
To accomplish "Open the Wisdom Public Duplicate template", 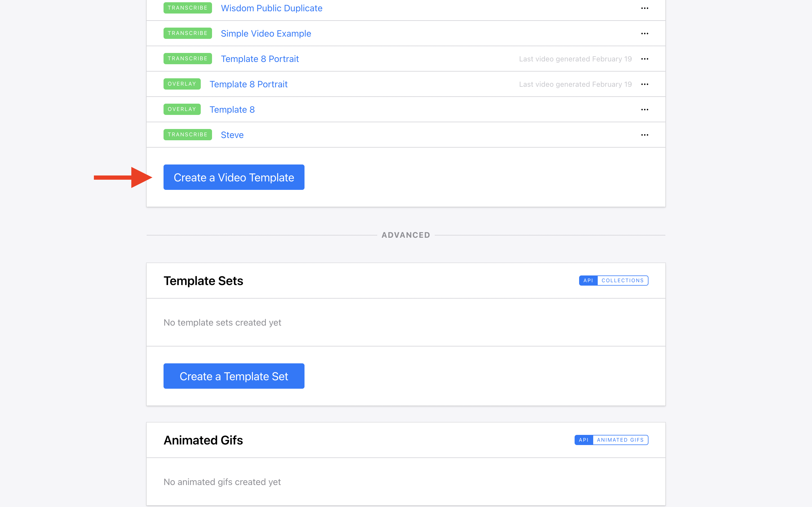I will [x=272, y=8].
